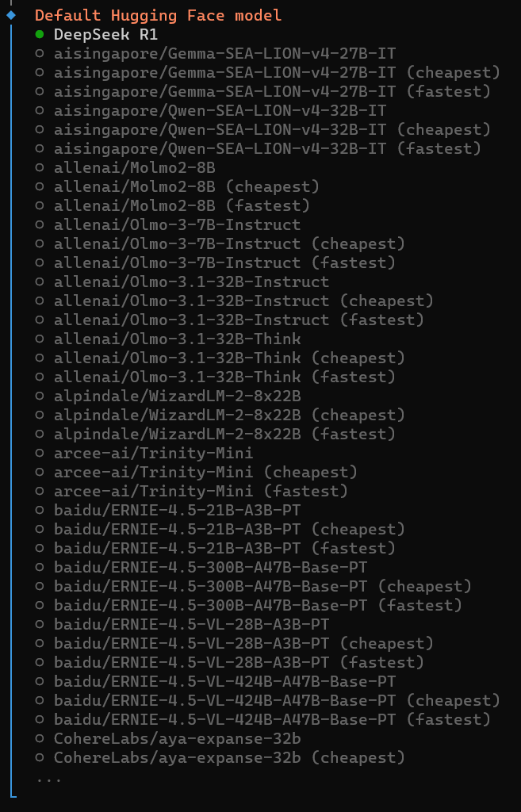Select baidu/ERNIE-4.5-21B-A3B-PT (fastest) model
521x812 pixels.
coord(224,549)
